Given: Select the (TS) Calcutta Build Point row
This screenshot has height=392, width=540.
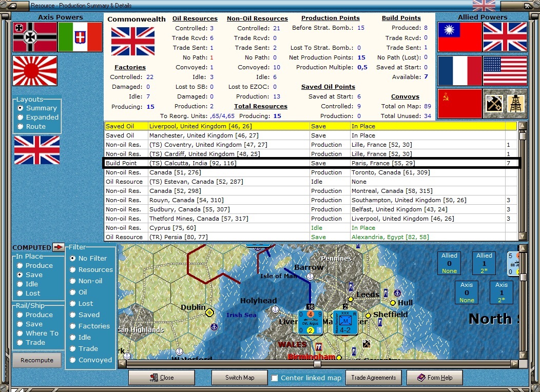Looking at the screenshot, I should click(310, 163).
